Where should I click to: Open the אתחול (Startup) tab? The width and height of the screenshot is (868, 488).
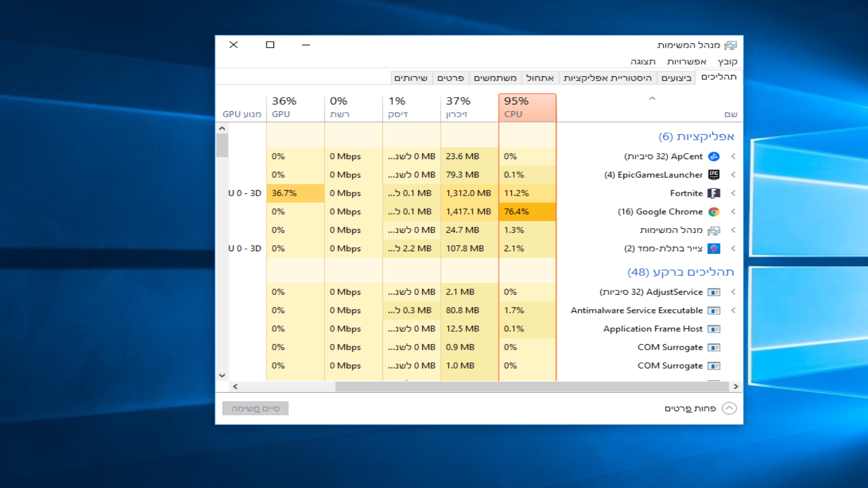pyautogui.click(x=540, y=78)
